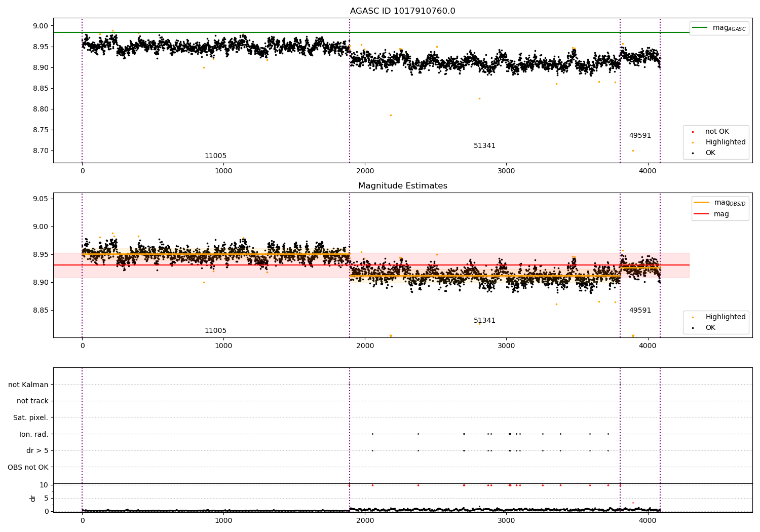Click the orange outlier point near 8.78 magnitude

[x=391, y=115]
